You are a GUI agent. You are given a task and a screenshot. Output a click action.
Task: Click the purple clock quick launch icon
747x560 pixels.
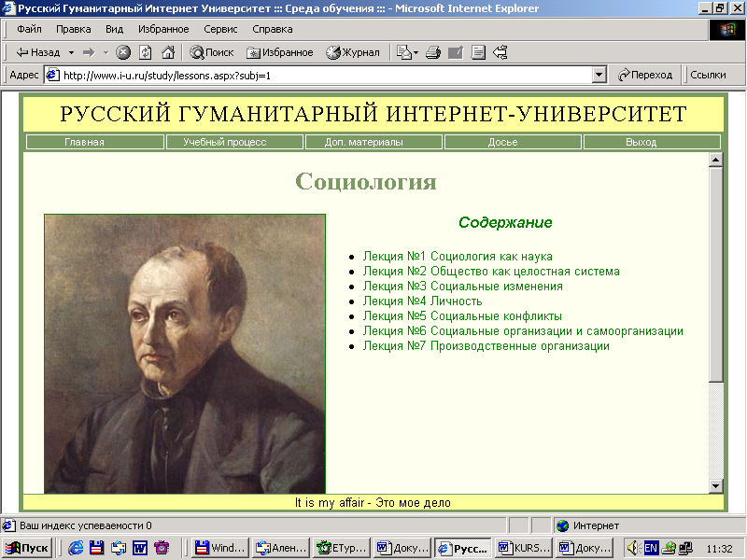tap(162, 548)
